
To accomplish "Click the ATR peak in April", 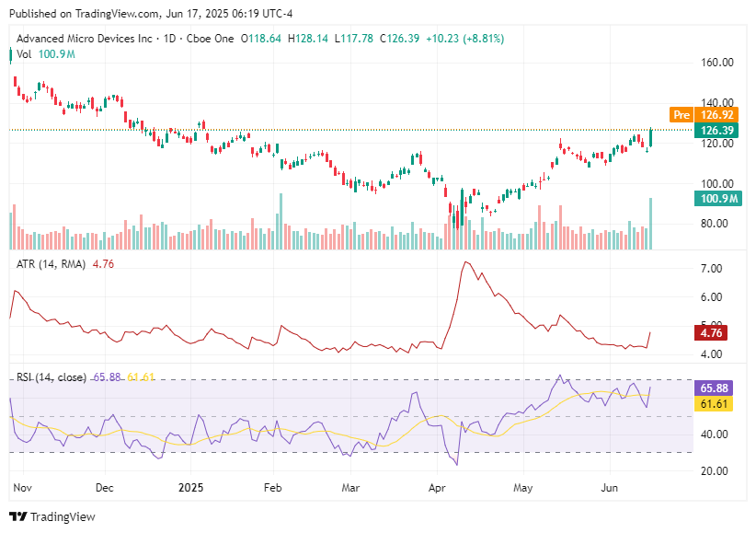I will pos(465,262).
